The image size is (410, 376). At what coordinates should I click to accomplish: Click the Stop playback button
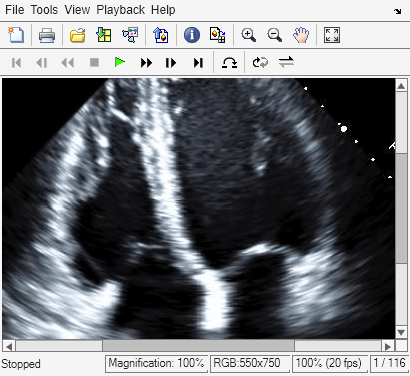(94, 62)
